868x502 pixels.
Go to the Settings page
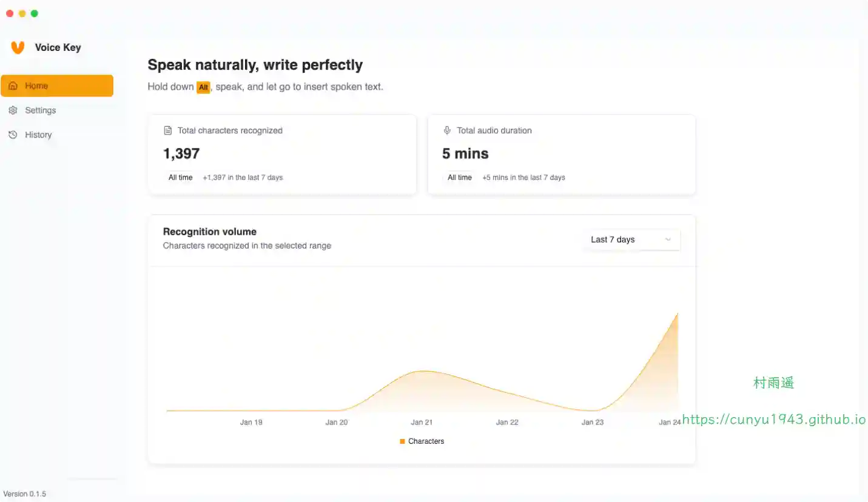40,110
